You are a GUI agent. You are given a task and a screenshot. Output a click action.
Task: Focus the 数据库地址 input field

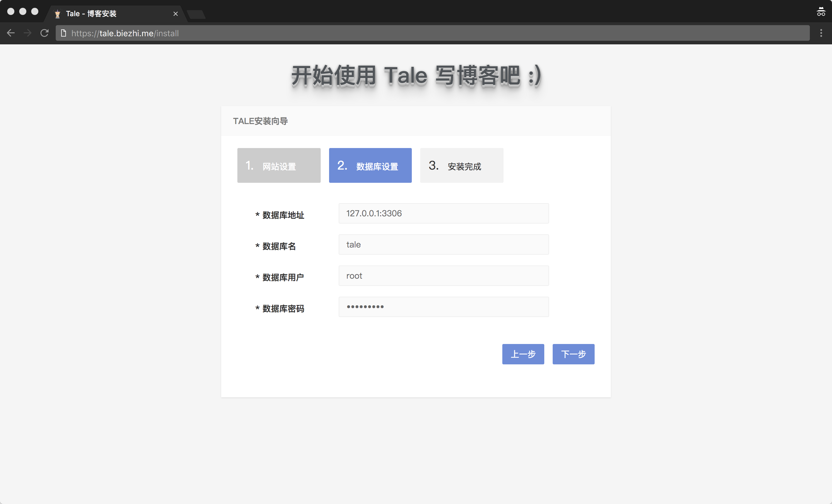coord(443,213)
